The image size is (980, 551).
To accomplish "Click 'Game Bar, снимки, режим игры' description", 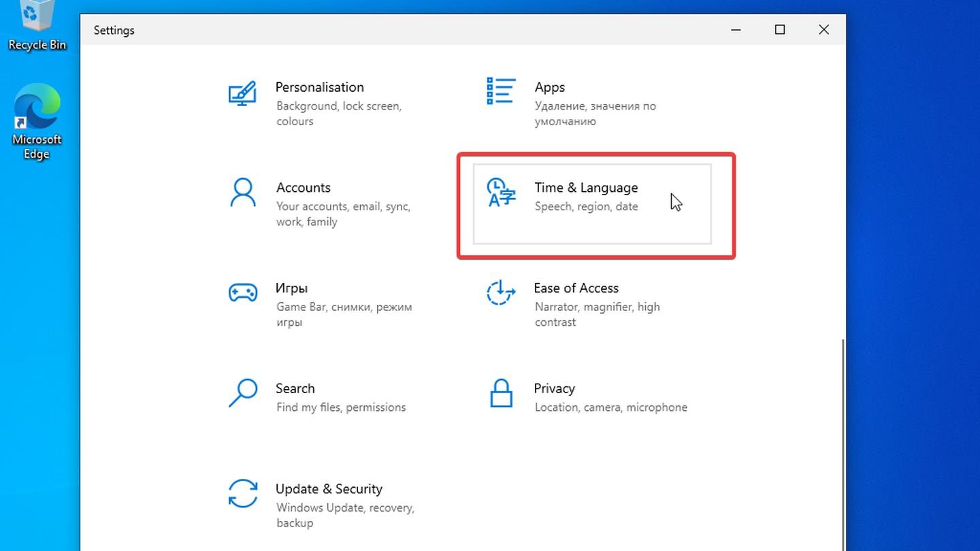I will click(x=344, y=314).
